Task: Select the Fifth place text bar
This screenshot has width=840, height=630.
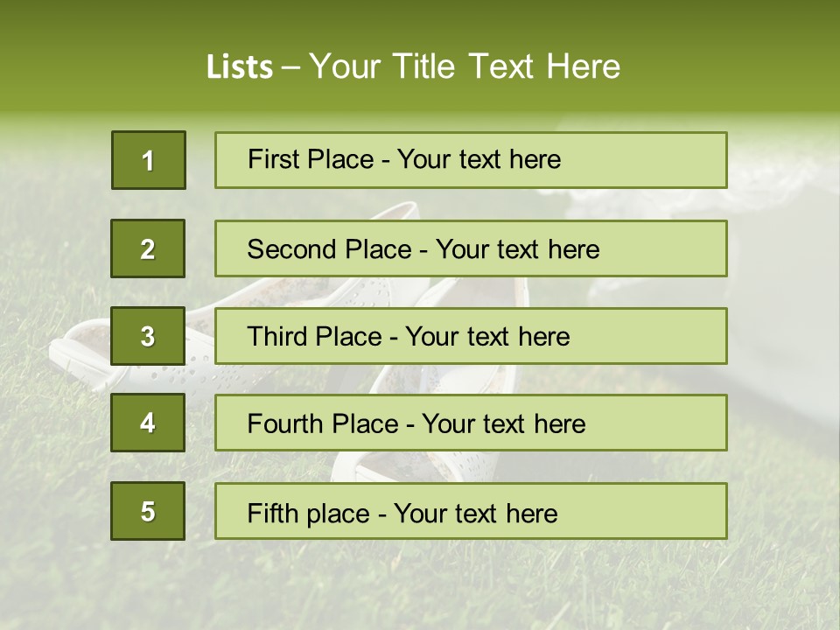Action: (x=471, y=512)
